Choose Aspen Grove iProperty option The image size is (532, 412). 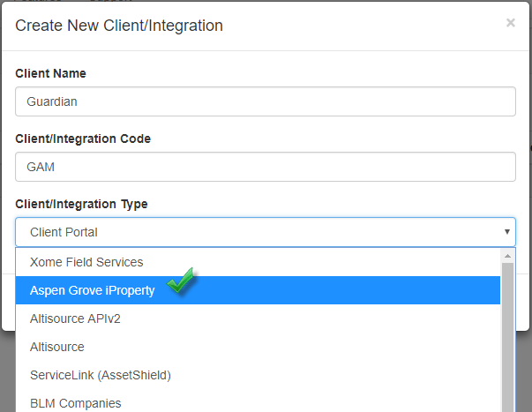click(x=258, y=290)
